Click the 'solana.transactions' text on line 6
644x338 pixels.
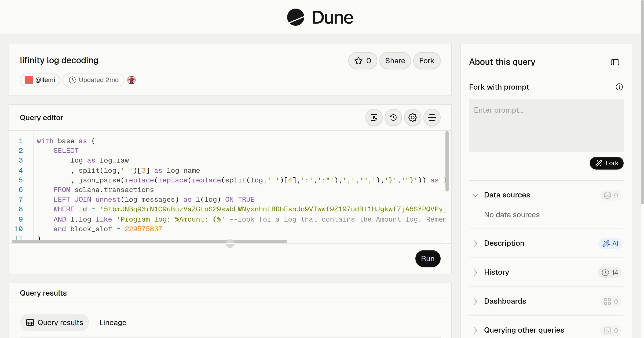pos(114,190)
